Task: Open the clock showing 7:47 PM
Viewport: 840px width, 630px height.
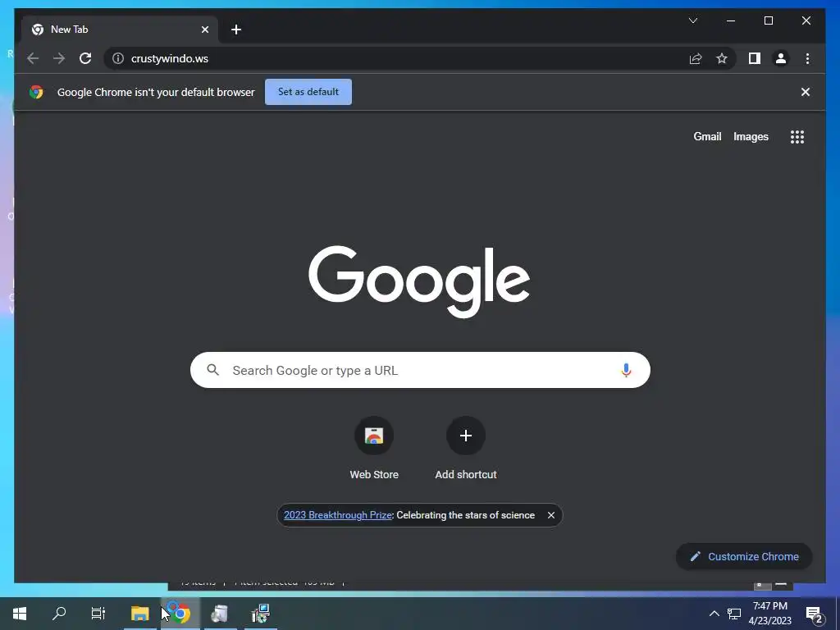Action: coord(769,614)
